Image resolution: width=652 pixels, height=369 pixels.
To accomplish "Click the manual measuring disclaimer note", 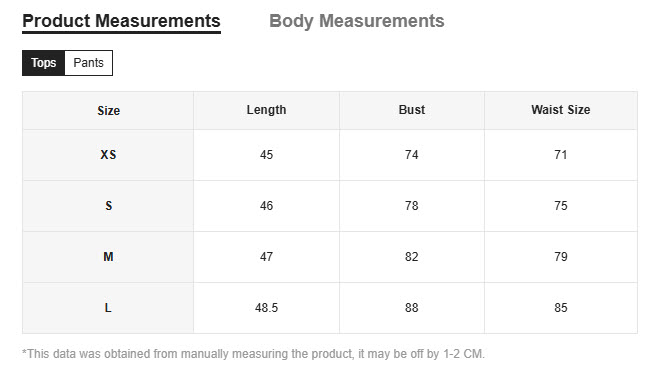I will 253,354.
